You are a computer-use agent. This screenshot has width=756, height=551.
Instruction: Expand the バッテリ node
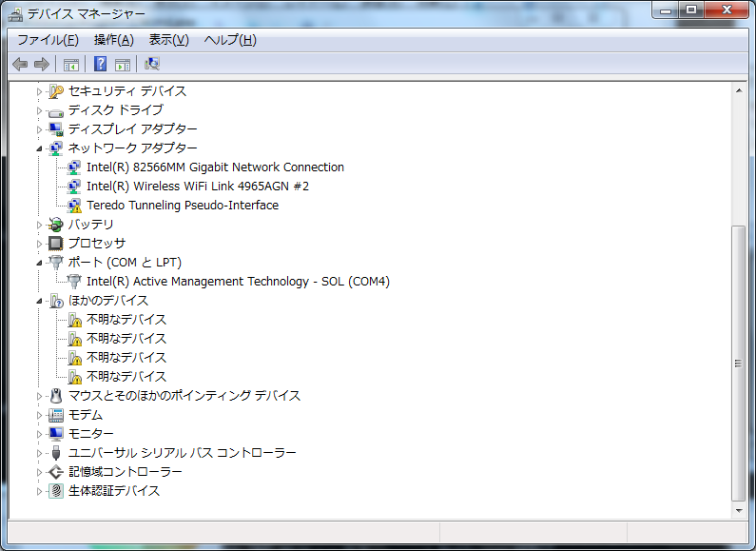(40, 225)
